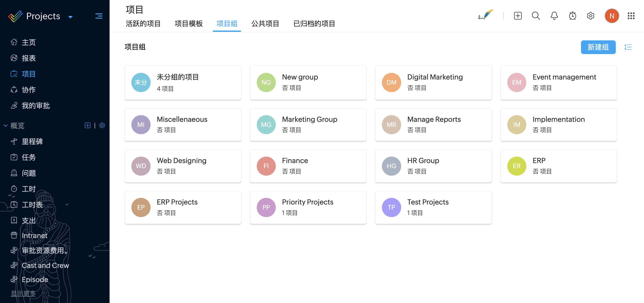The height and width of the screenshot is (303, 644).
Task: Collapse the 概览 section chevron
Action: tap(6, 125)
